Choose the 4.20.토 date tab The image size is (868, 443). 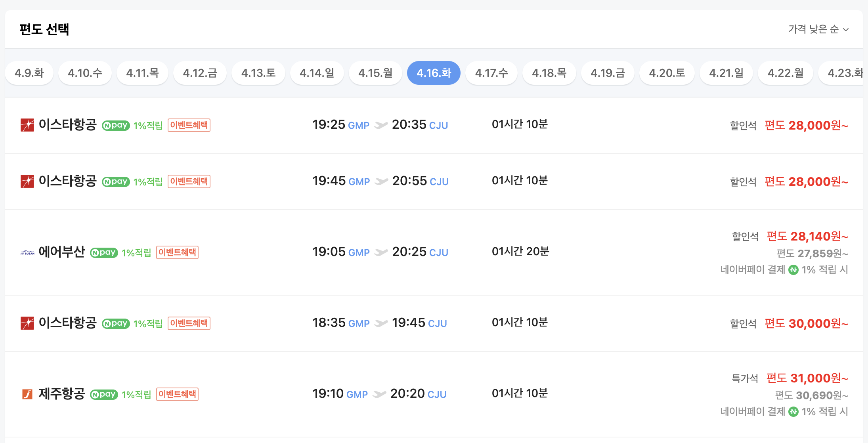tap(667, 73)
